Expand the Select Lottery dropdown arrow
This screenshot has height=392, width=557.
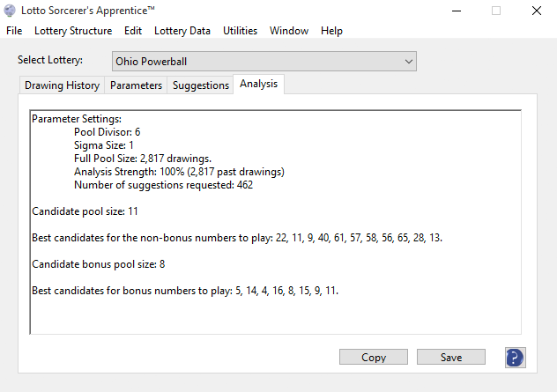coord(408,61)
